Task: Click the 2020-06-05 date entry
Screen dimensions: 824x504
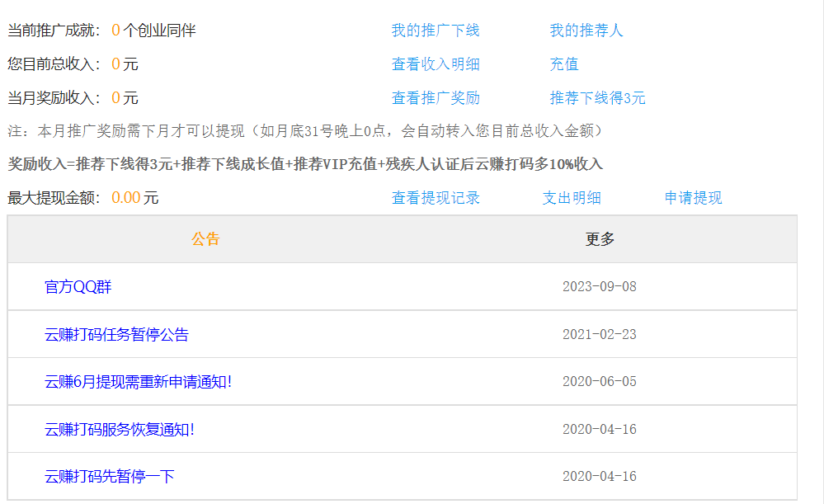Action: pos(599,382)
